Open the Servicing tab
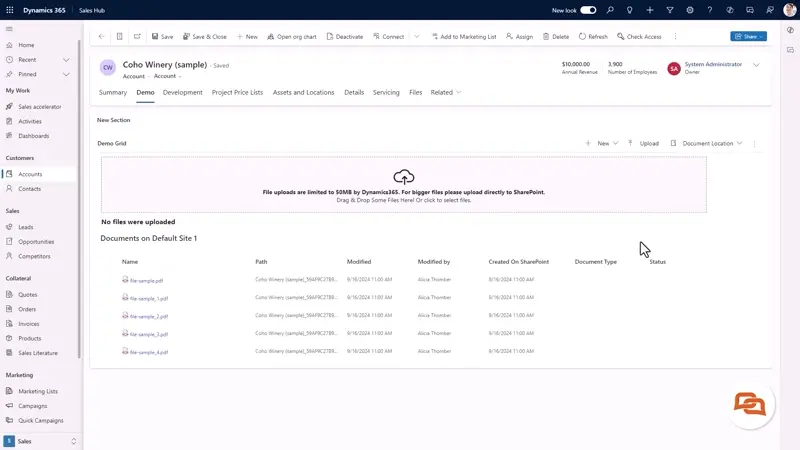The image size is (800, 450). pos(386,92)
